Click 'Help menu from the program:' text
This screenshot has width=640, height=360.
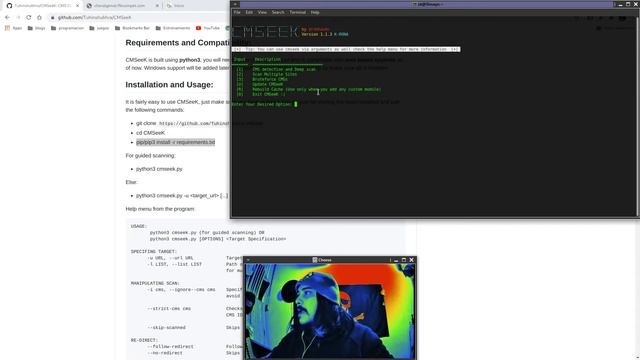(160, 209)
